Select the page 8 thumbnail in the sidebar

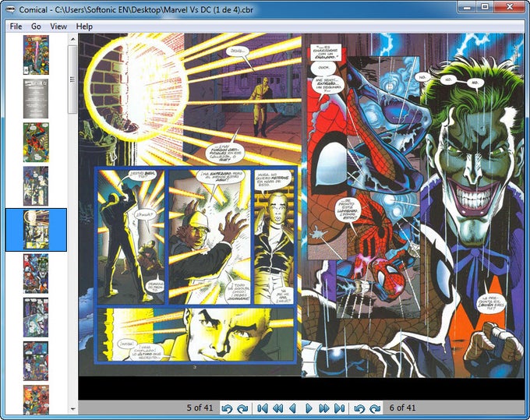[36, 361]
